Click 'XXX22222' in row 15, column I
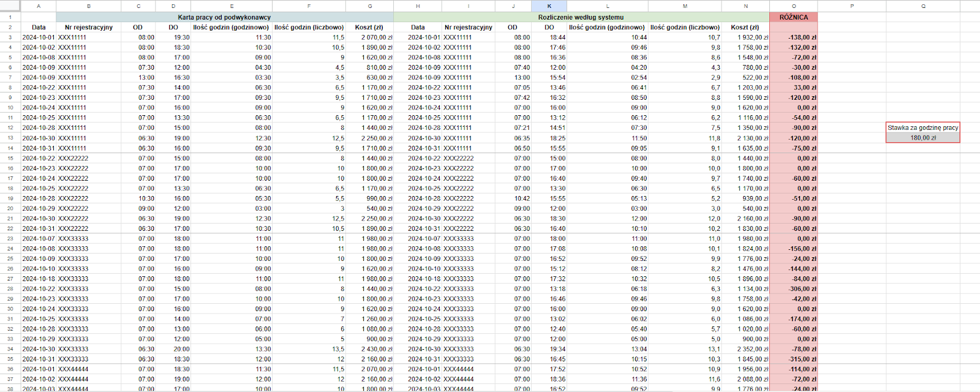 pyautogui.click(x=469, y=158)
